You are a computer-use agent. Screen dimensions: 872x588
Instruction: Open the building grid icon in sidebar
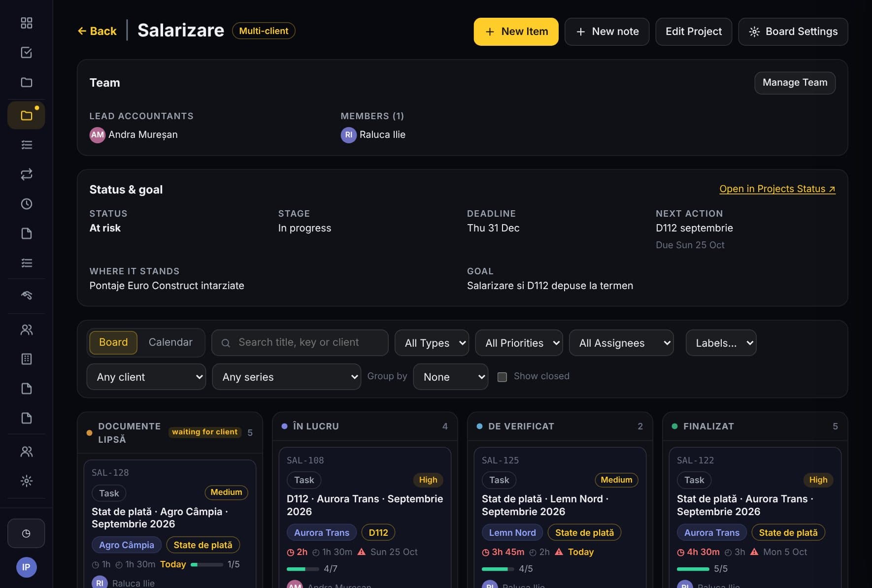[26, 359]
